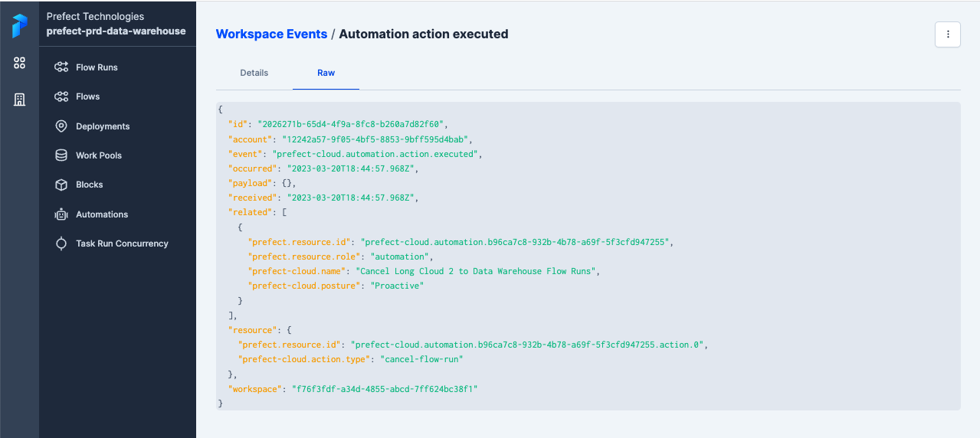Click the "prefect.resource.role" key
Viewport: 980px width, 438px height.
click(304, 257)
